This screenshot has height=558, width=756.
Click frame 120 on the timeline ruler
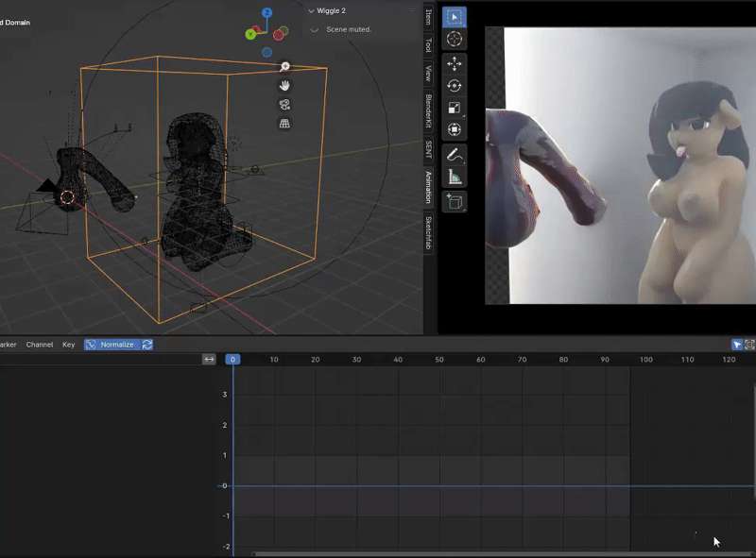pos(729,360)
